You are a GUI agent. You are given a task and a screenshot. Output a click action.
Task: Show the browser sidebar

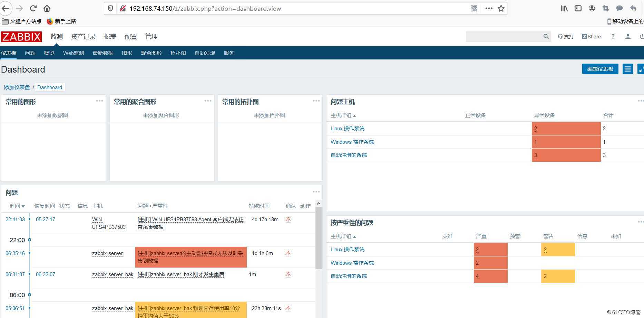point(578,8)
